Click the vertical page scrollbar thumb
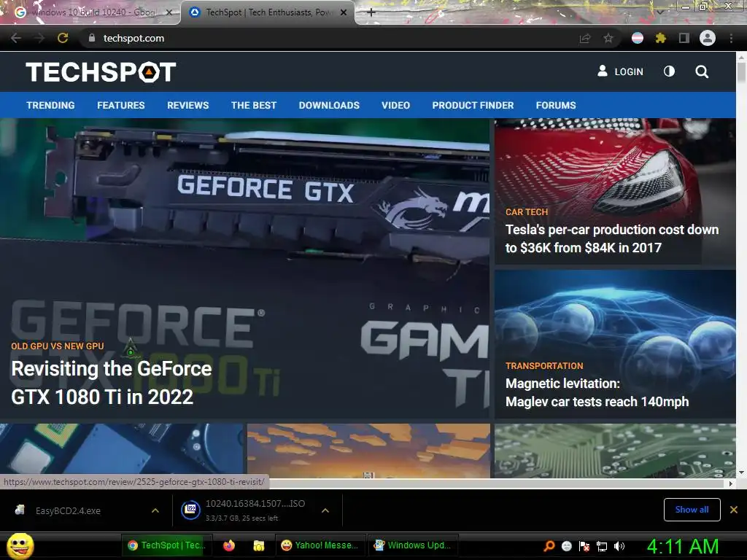 [741, 73]
